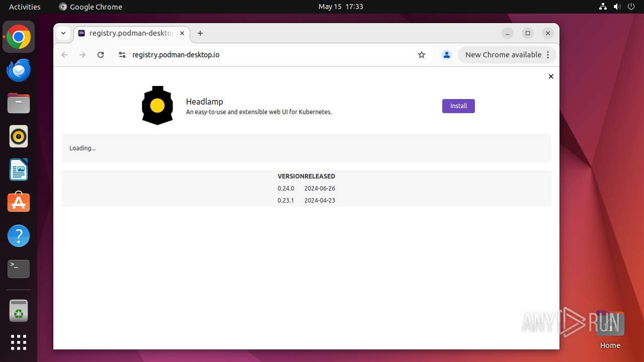Launch Google Chrome from dock
The height and width of the screenshot is (362, 644).
(x=19, y=37)
